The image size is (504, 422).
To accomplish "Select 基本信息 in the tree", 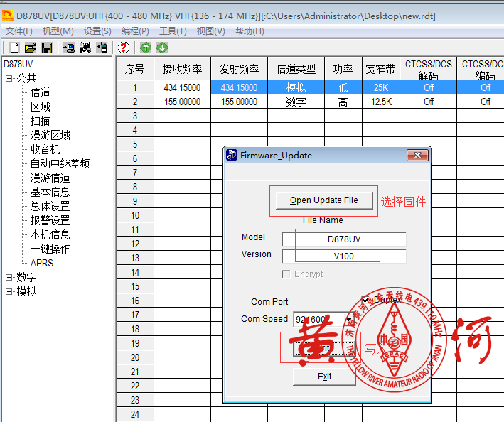I will tap(50, 192).
